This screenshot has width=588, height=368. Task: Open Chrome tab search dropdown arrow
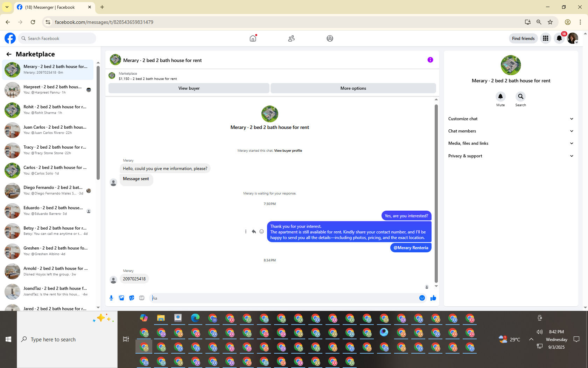tap(7, 7)
